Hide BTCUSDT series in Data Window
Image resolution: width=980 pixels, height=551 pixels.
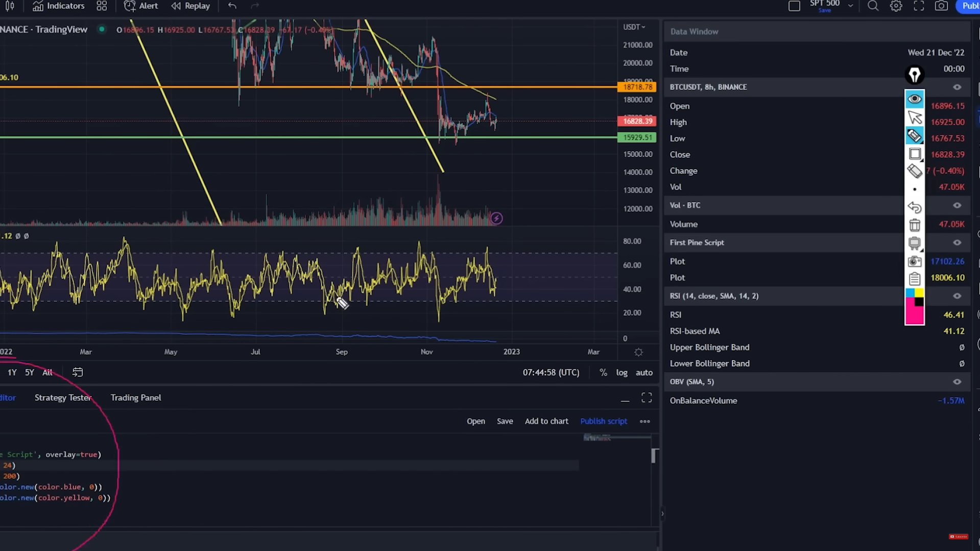957,87
